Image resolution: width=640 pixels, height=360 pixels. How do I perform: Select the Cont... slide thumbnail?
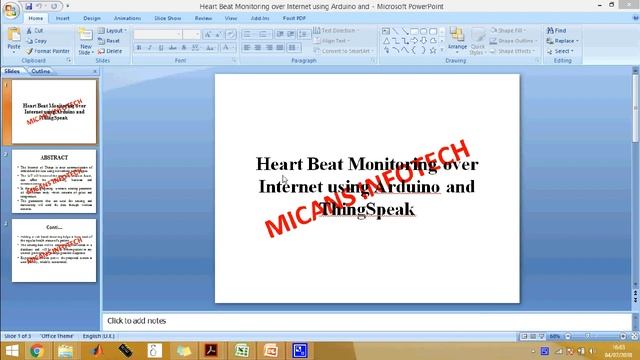coord(54,251)
